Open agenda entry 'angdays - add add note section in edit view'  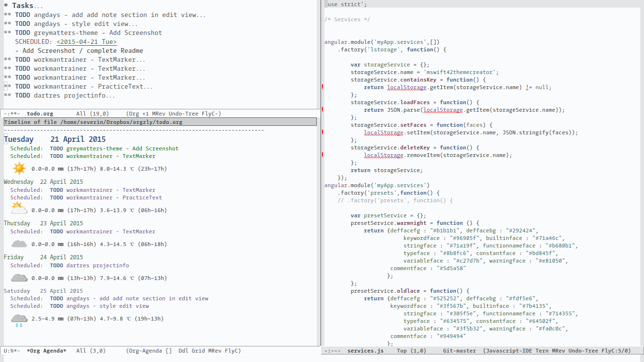(137, 298)
